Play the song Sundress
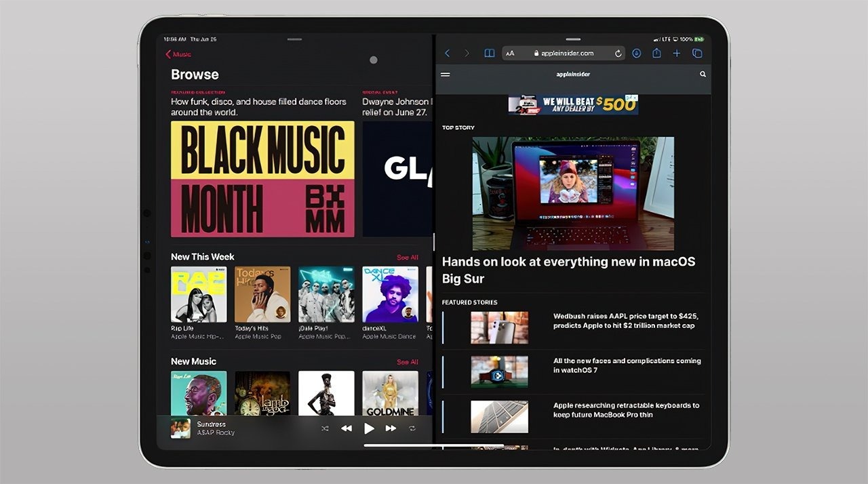 pos(369,428)
